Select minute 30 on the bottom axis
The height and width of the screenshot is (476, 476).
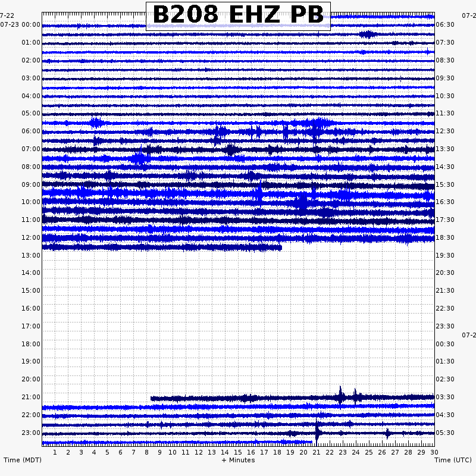(434, 452)
